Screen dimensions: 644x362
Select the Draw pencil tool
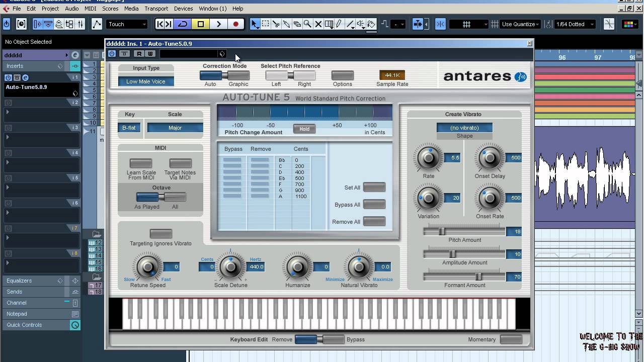[339, 24]
